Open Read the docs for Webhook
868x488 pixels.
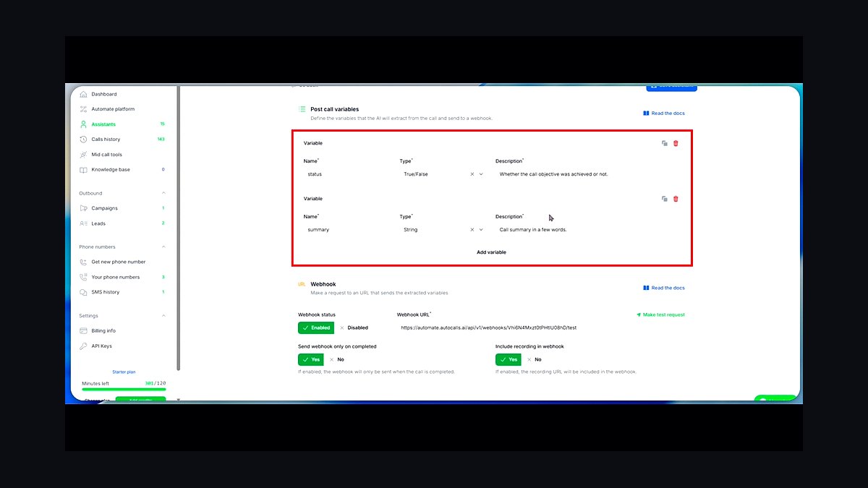click(664, 288)
